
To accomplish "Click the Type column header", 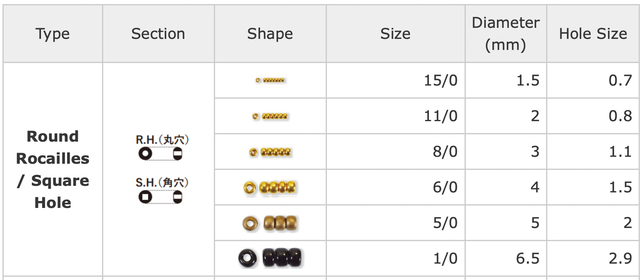I will 52,34.
